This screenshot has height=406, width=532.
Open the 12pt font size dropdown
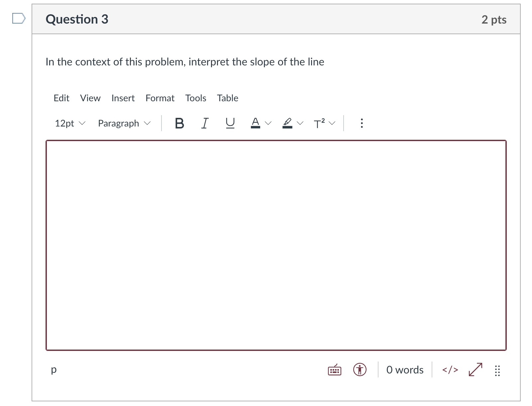(x=70, y=123)
